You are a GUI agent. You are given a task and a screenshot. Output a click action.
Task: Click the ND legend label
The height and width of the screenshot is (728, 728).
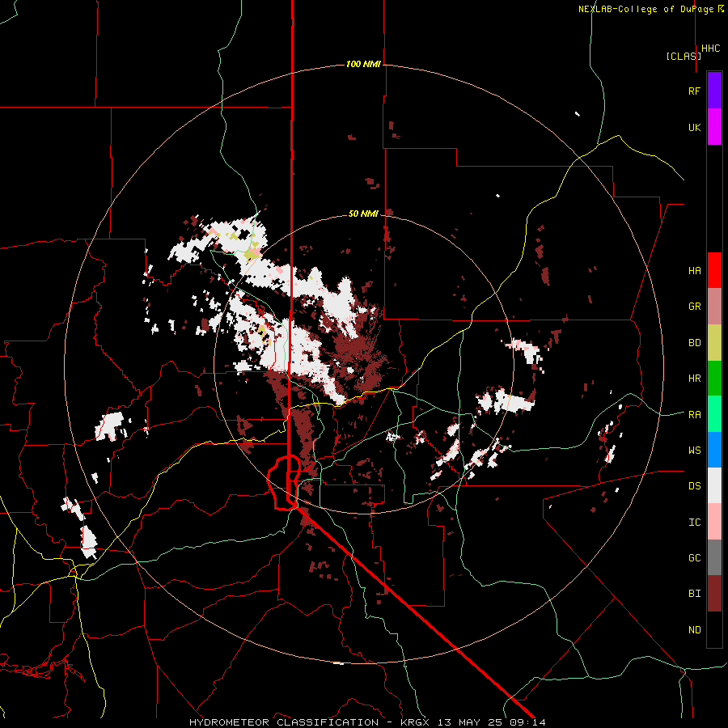tap(694, 630)
